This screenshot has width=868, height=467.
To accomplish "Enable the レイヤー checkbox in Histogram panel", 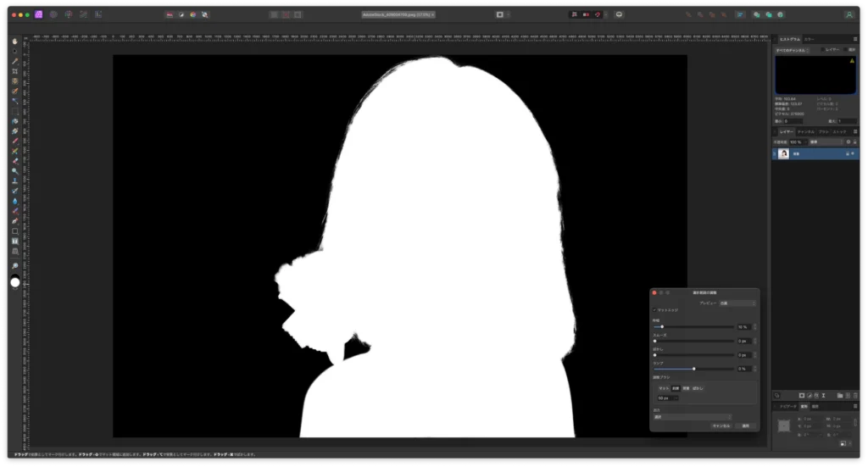I will coord(823,50).
